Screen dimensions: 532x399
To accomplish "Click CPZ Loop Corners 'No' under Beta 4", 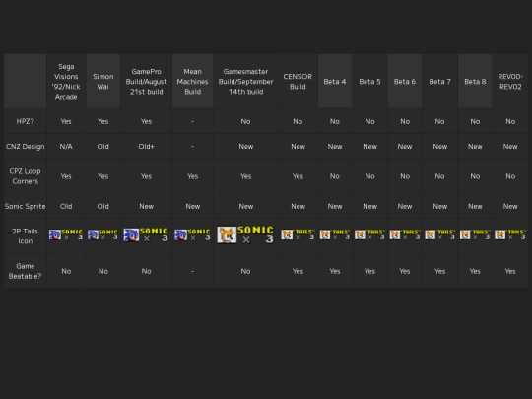I will click(x=335, y=176).
